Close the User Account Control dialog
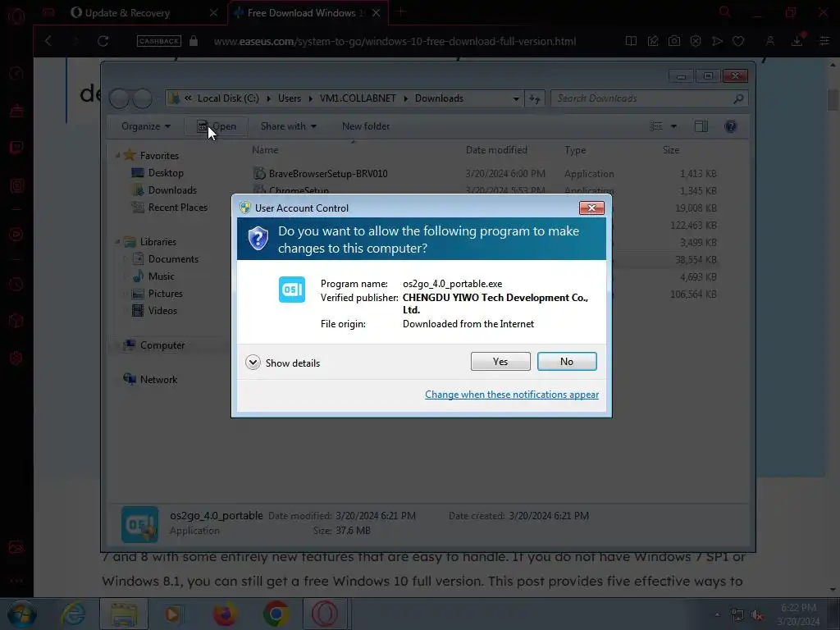The width and height of the screenshot is (840, 630). [591, 208]
